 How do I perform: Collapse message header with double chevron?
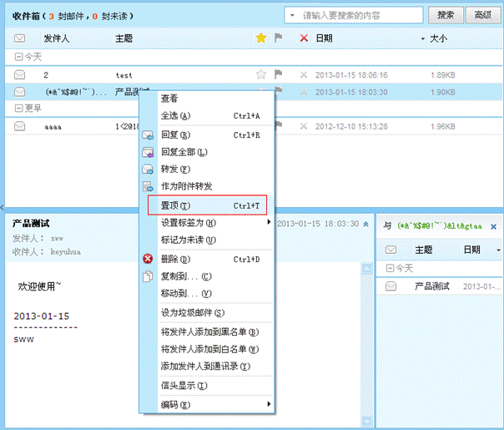(x=365, y=224)
